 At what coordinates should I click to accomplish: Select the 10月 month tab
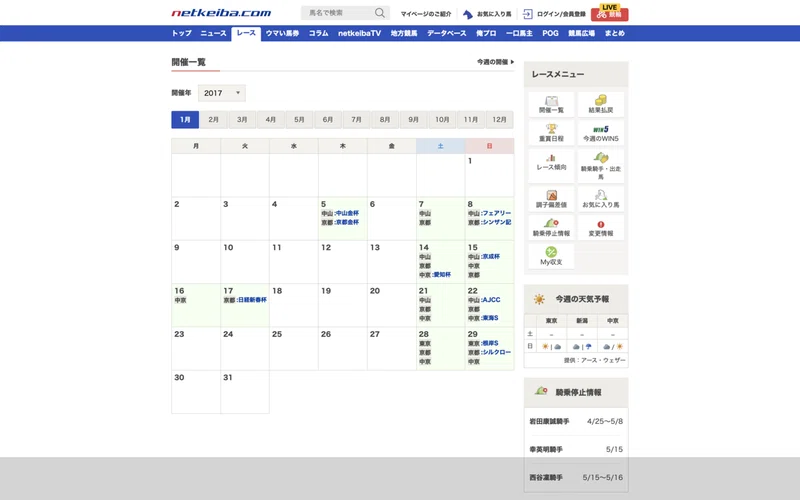pyautogui.click(x=442, y=119)
